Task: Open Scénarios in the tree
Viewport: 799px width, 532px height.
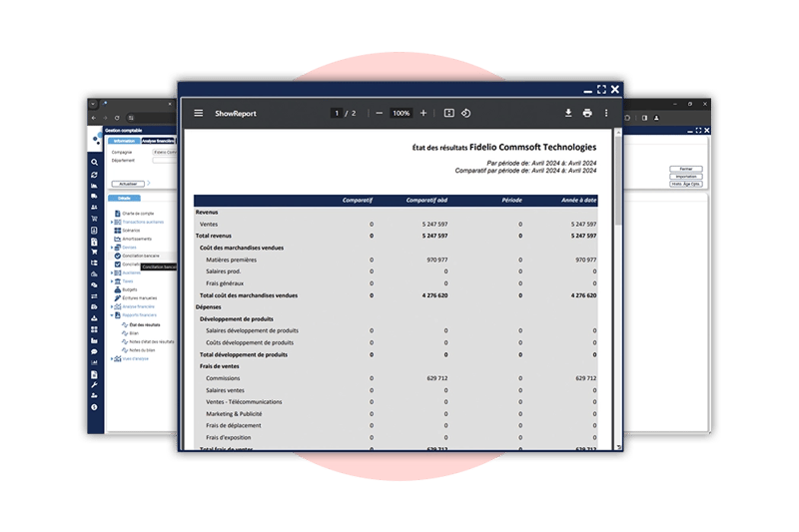Action: [x=131, y=231]
